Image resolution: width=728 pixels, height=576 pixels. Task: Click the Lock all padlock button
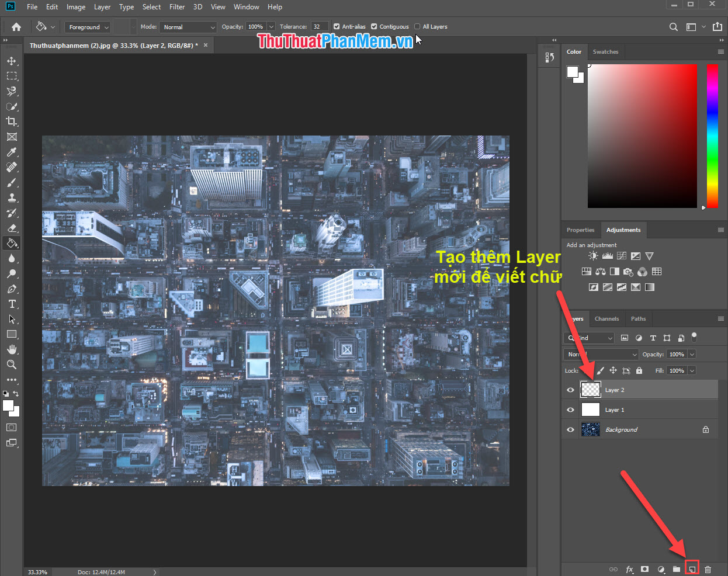point(639,370)
